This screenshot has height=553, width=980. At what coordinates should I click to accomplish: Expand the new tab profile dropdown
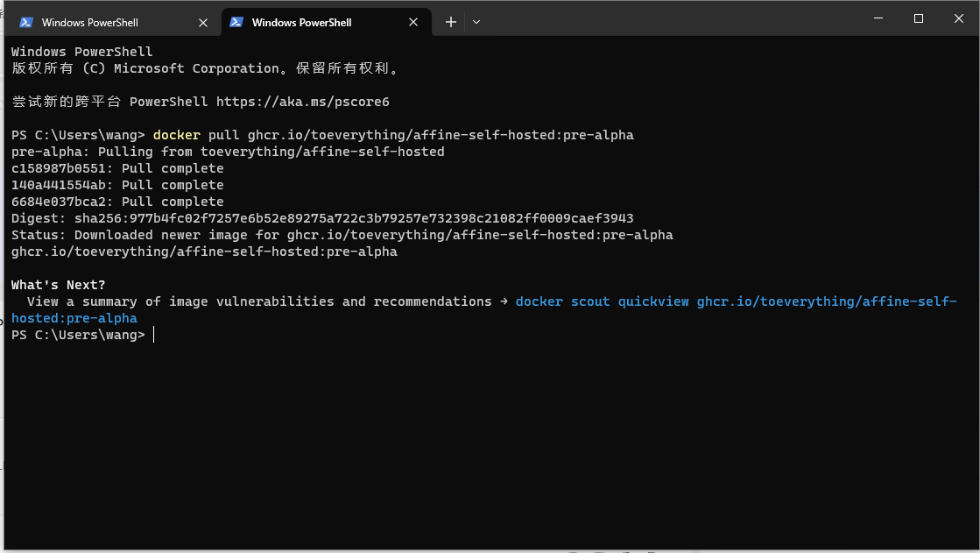pyautogui.click(x=476, y=23)
